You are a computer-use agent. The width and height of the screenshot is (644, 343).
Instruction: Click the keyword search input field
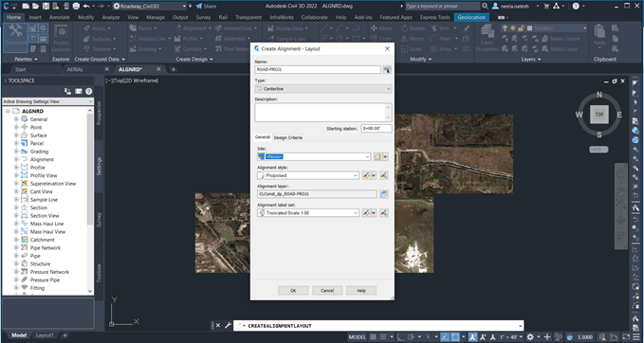coord(442,6)
